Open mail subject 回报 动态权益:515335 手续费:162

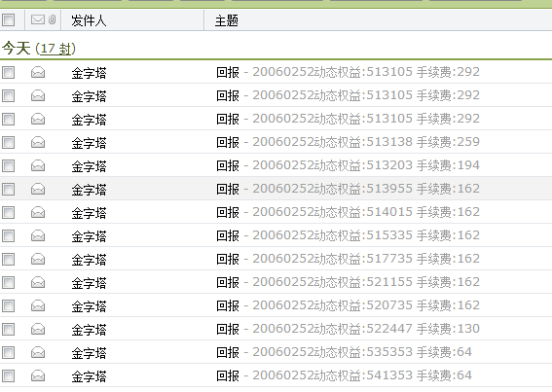(348, 235)
